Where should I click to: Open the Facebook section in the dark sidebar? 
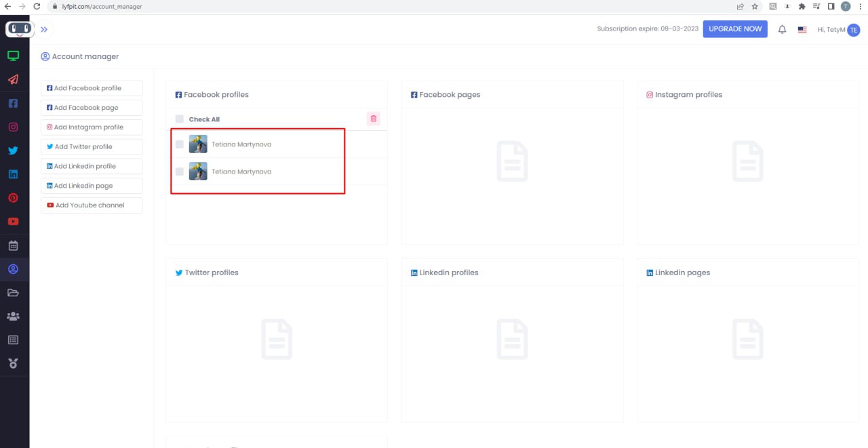pyautogui.click(x=13, y=104)
